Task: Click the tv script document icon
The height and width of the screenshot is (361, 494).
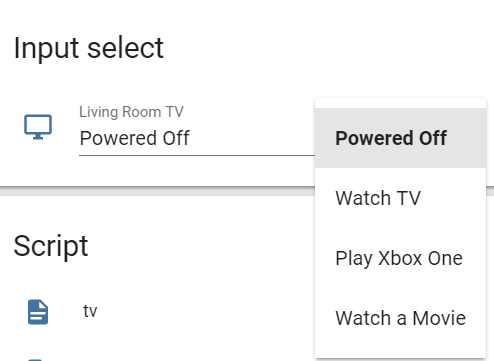Action: click(38, 312)
